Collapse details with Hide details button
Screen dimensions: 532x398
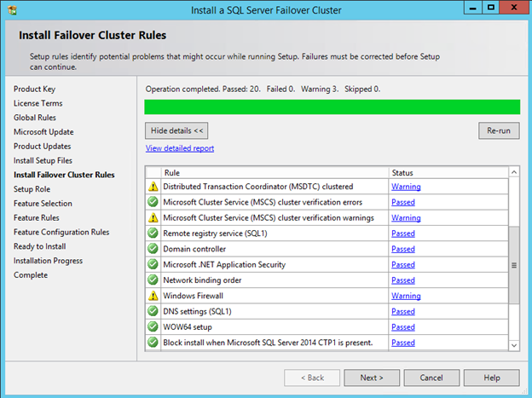click(x=176, y=130)
